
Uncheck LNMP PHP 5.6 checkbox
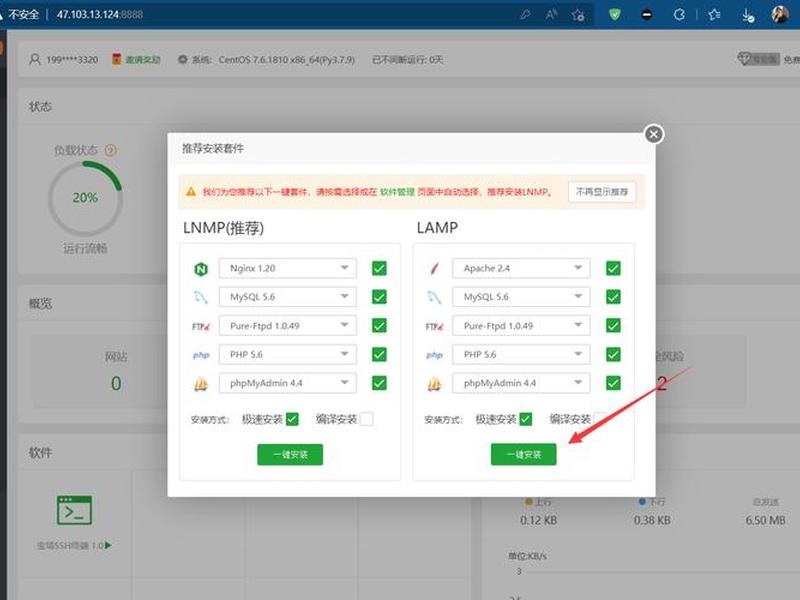coord(379,355)
